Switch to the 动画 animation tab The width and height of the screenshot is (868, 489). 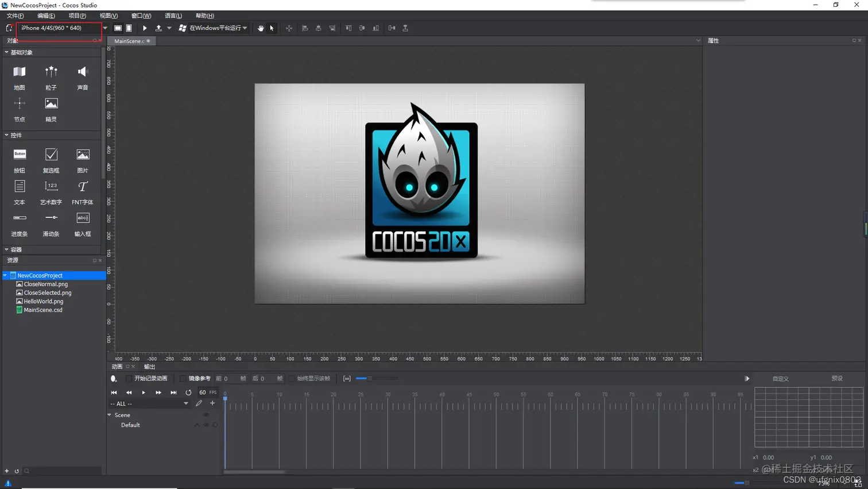coord(117,367)
